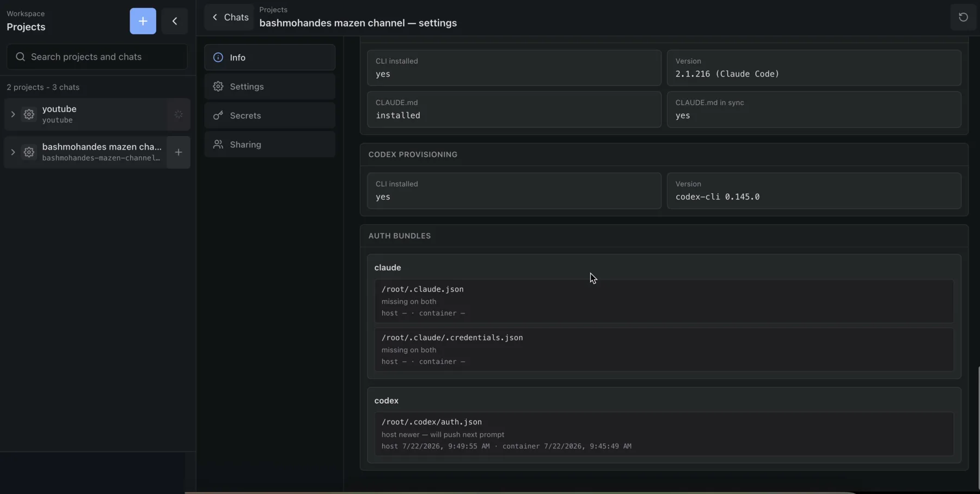980x494 pixels.
Task: Click the CLAUDE.md in sync card
Action: tap(814, 109)
